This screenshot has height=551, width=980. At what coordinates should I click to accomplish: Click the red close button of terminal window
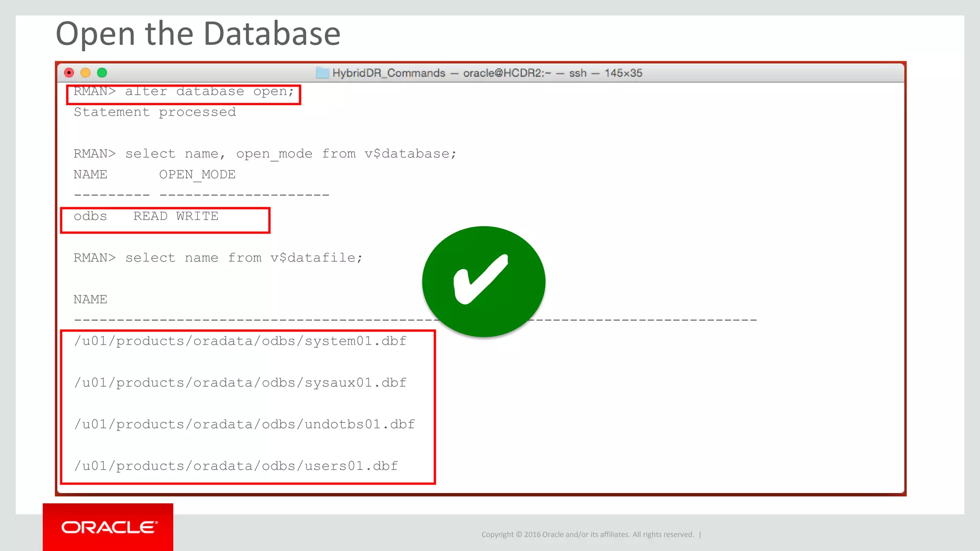pyautogui.click(x=69, y=73)
